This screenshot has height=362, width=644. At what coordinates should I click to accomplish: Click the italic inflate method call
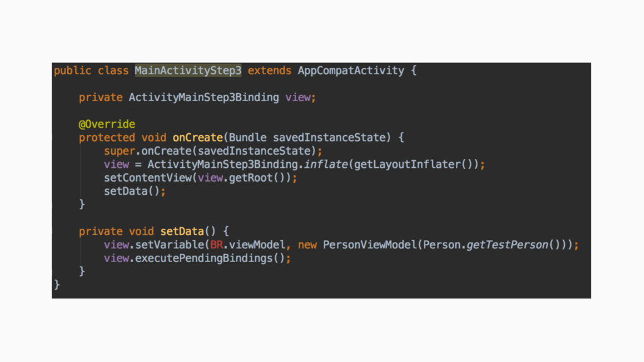[326, 164]
